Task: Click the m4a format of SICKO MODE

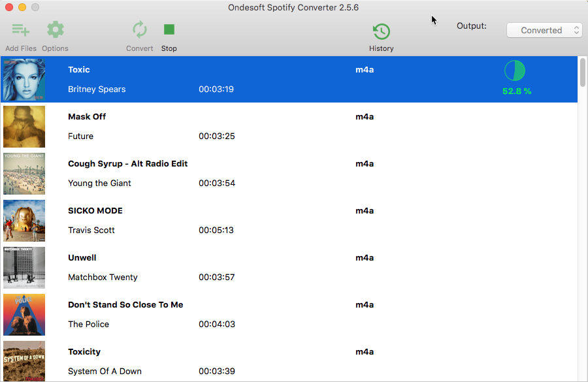Action: point(365,211)
